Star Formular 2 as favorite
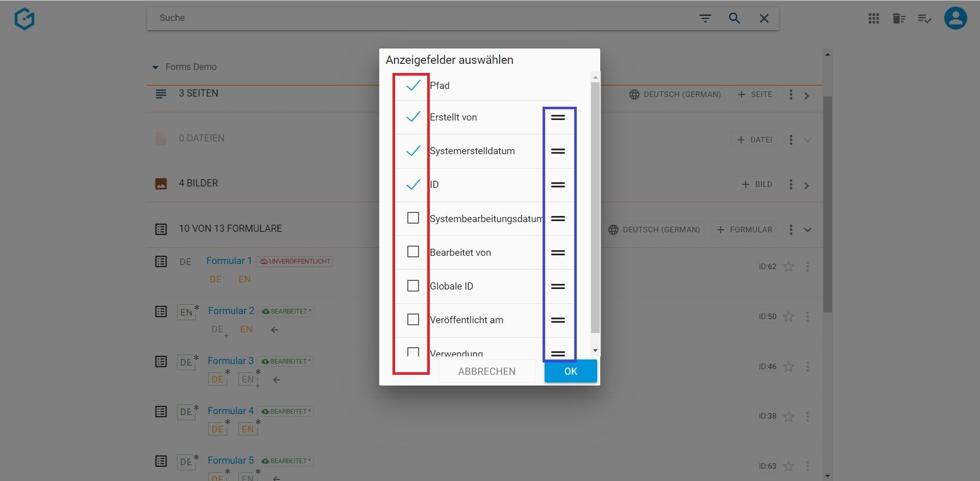 point(789,317)
